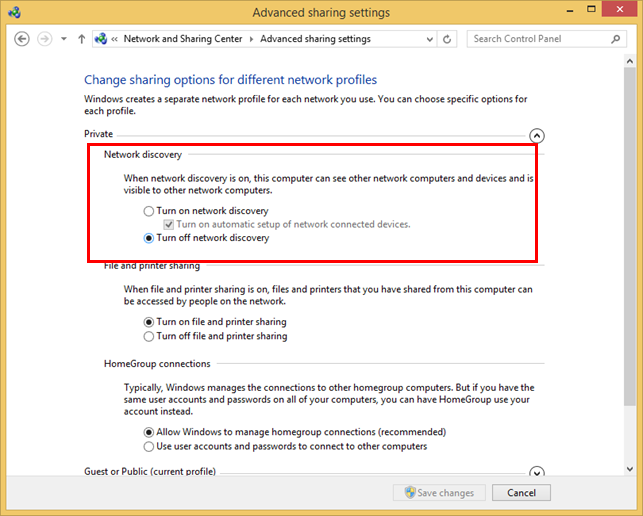The image size is (643, 516).
Task: Click the Forward navigation arrow
Action: click(45, 39)
